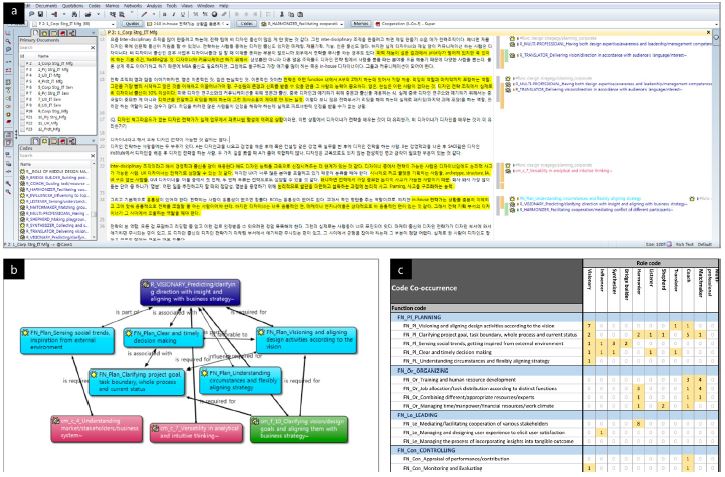
Task: Select red memo tab icon above Primary Documents
Action: click(63, 33)
